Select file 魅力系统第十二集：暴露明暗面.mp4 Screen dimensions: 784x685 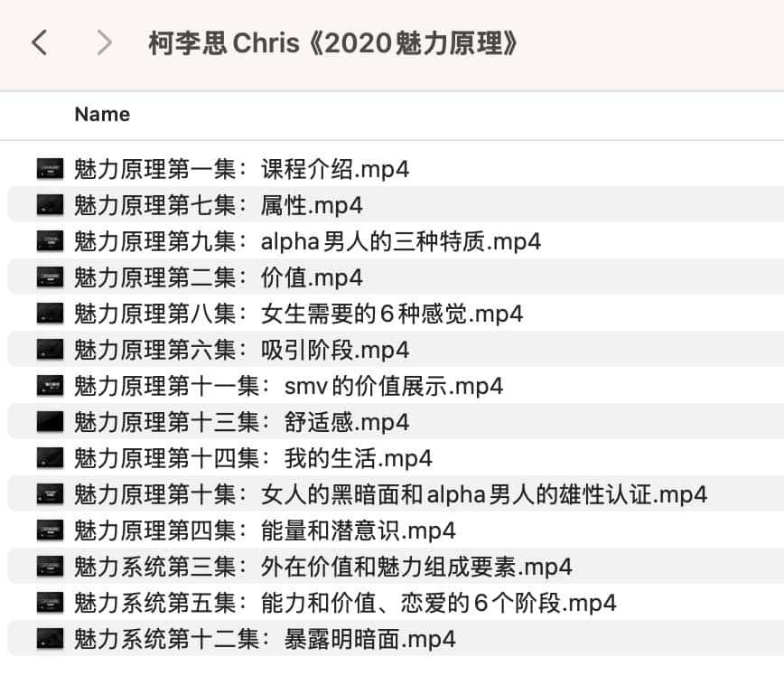(x=265, y=640)
